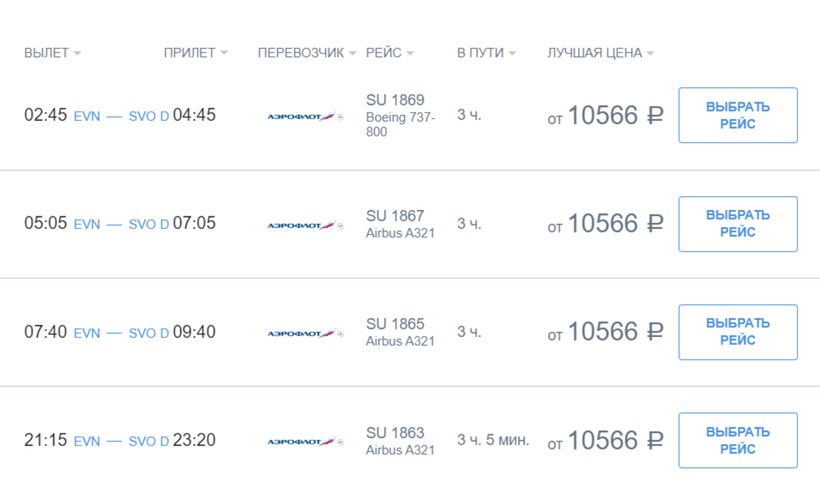Click Aeroflot logo for flight SU 1869

point(305,116)
